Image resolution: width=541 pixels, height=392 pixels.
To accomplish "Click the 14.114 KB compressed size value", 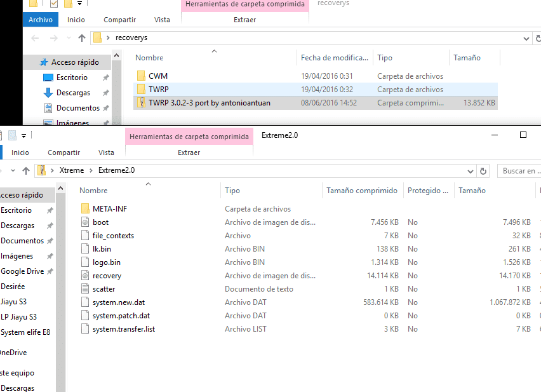I will [383, 276].
